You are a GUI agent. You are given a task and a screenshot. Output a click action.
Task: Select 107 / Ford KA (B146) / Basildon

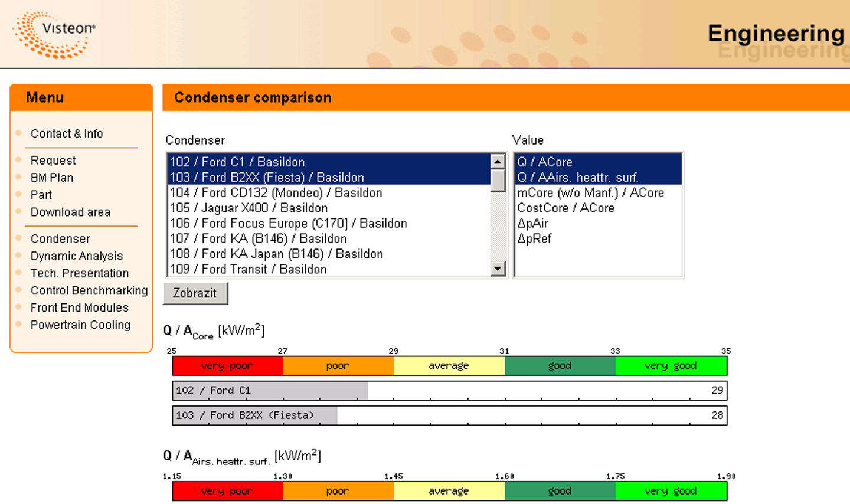tap(329, 238)
